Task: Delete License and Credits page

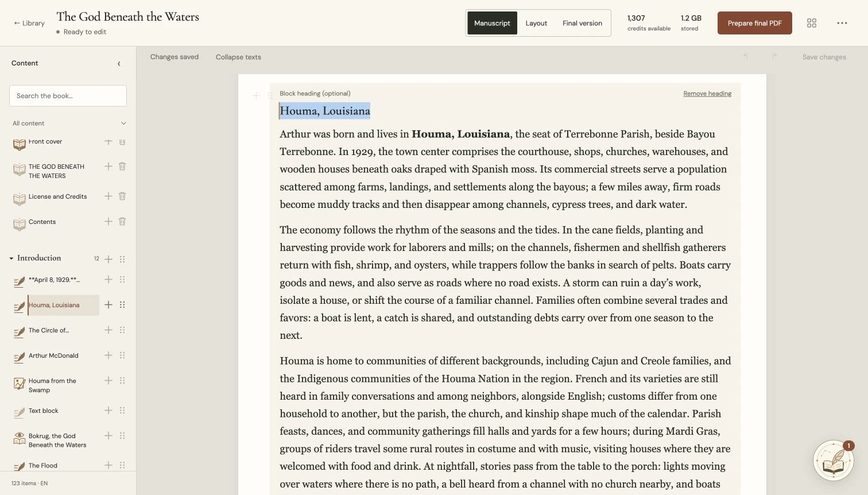Action: point(122,196)
